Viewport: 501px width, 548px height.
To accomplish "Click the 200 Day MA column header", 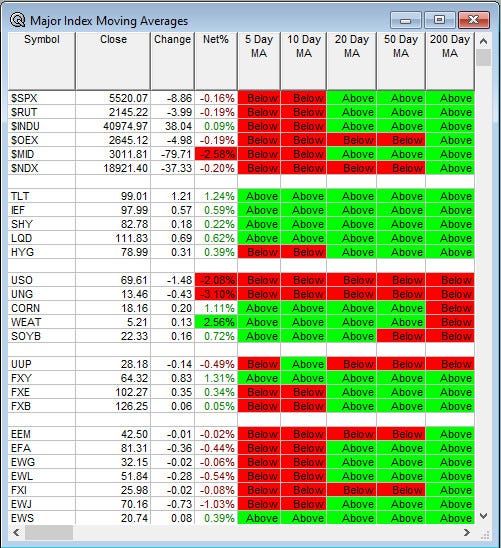I will pyautogui.click(x=450, y=61).
